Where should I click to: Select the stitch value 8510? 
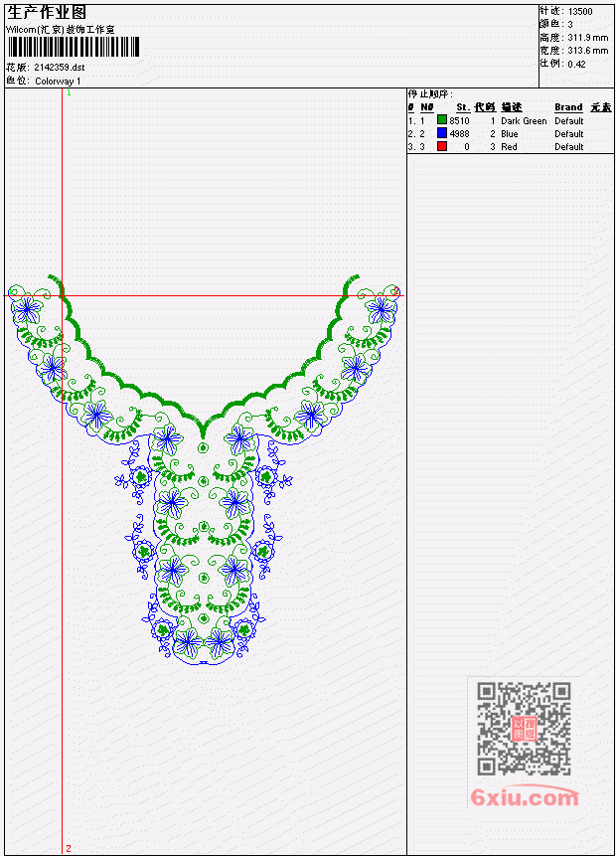point(459,120)
